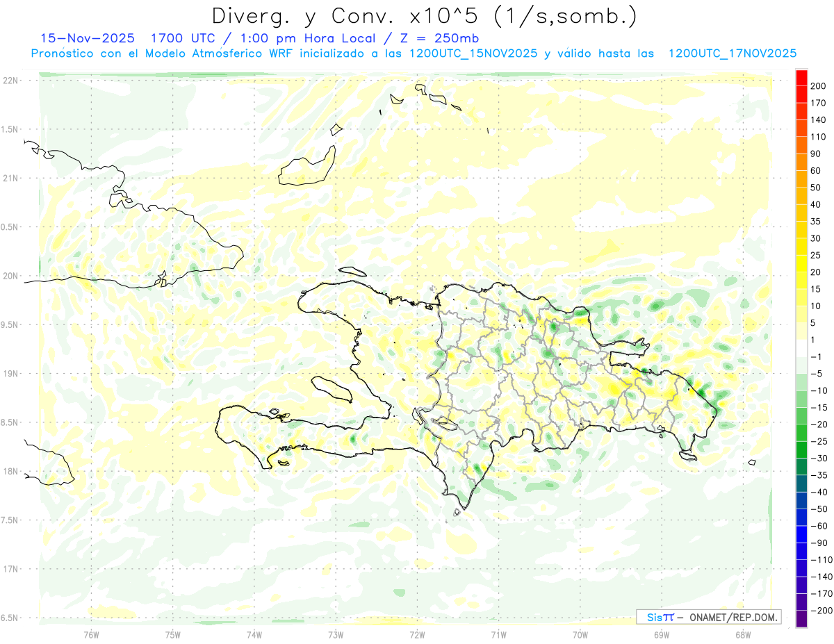Click the "19N" latitude axis label
The image size is (834, 644).
pyautogui.click(x=10, y=373)
